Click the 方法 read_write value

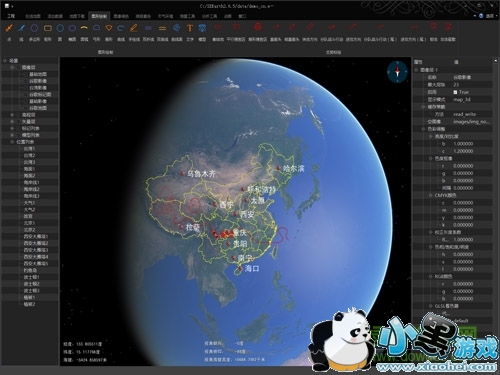[x=472, y=114]
